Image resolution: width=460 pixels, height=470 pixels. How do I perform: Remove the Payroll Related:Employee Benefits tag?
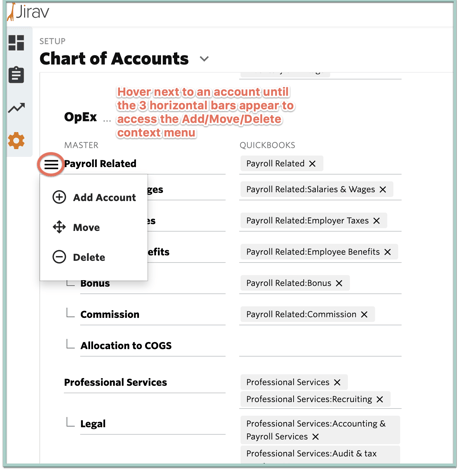tap(387, 252)
